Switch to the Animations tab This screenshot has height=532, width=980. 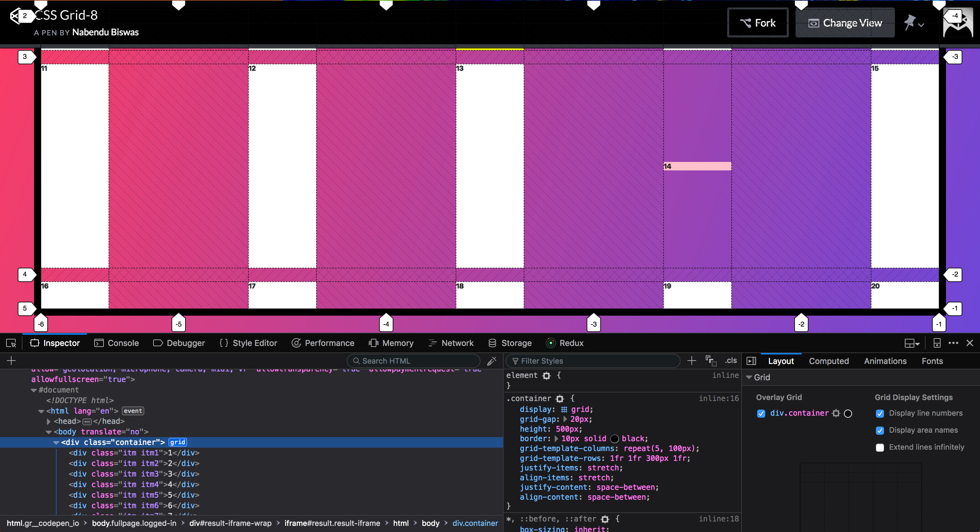click(885, 361)
